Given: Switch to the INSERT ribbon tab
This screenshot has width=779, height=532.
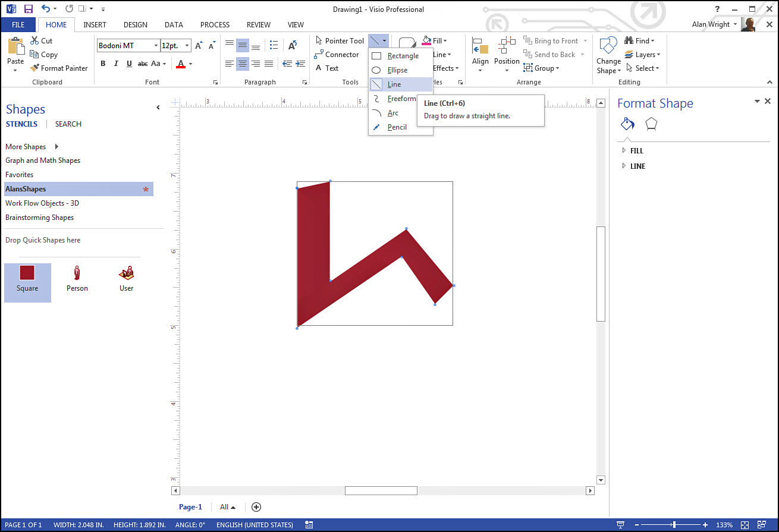Looking at the screenshot, I should click(x=95, y=25).
